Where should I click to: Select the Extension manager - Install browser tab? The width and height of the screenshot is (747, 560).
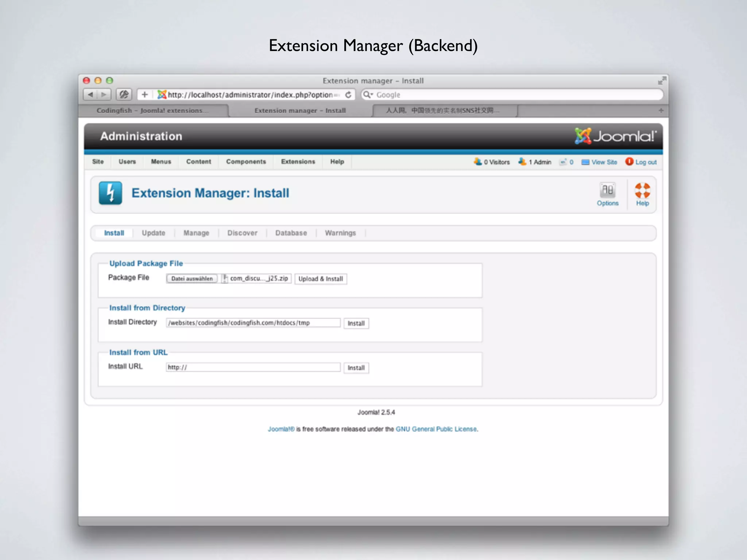point(300,110)
